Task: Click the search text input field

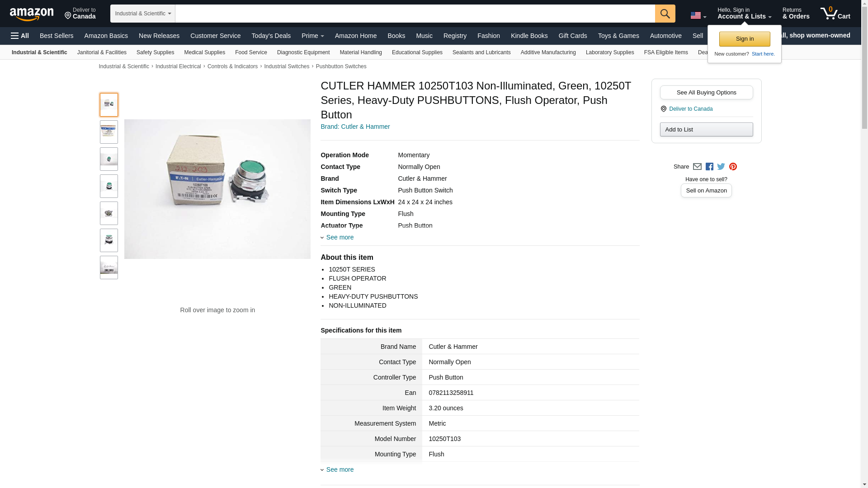Action: pyautogui.click(x=415, y=14)
